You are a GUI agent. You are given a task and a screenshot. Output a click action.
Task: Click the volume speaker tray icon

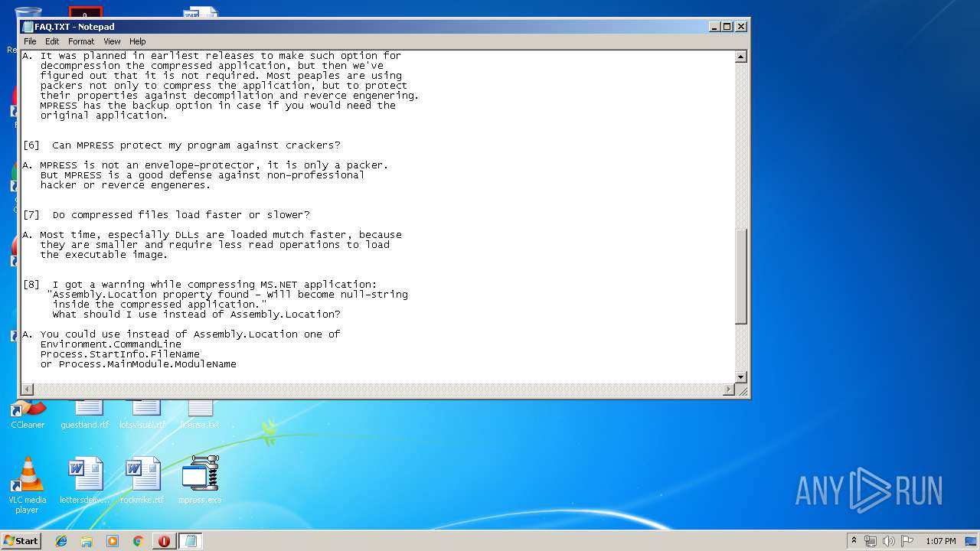pyautogui.click(x=889, y=541)
